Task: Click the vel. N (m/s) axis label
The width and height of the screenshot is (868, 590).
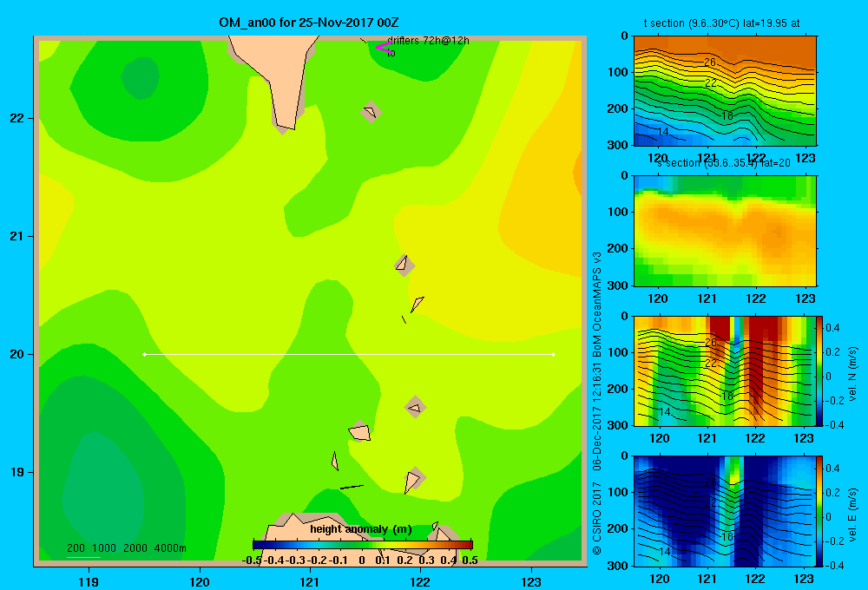Action: click(852, 374)
